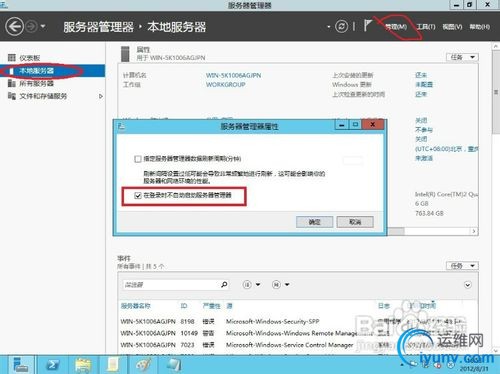Select 本地服务器 in the sidebar

(53, 71)
